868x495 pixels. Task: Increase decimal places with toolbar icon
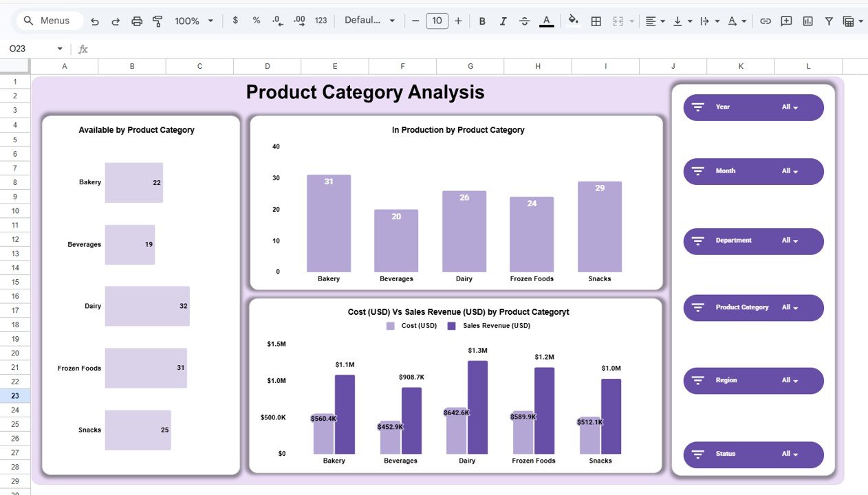tap(299, 21)
